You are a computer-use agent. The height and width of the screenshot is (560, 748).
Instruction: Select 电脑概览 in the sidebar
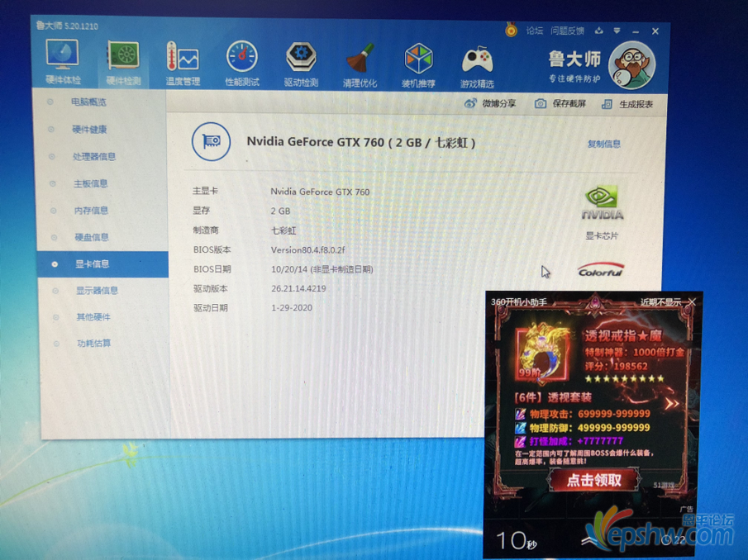point(88,102)
